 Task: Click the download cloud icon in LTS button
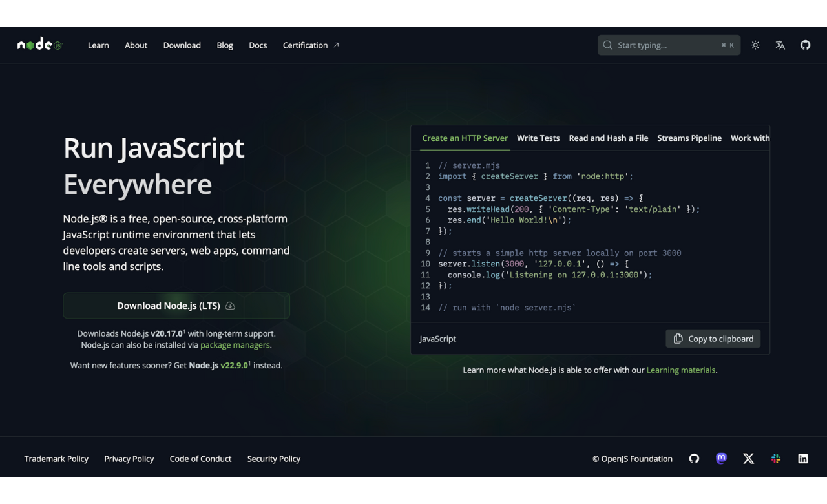click(x=230, y=306)
